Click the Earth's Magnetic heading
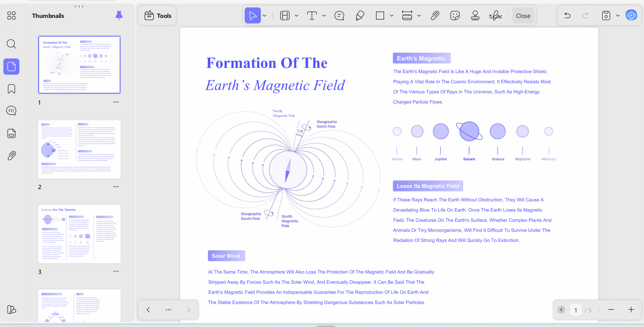Screen dimensions: 644x327 pos(421,58)
